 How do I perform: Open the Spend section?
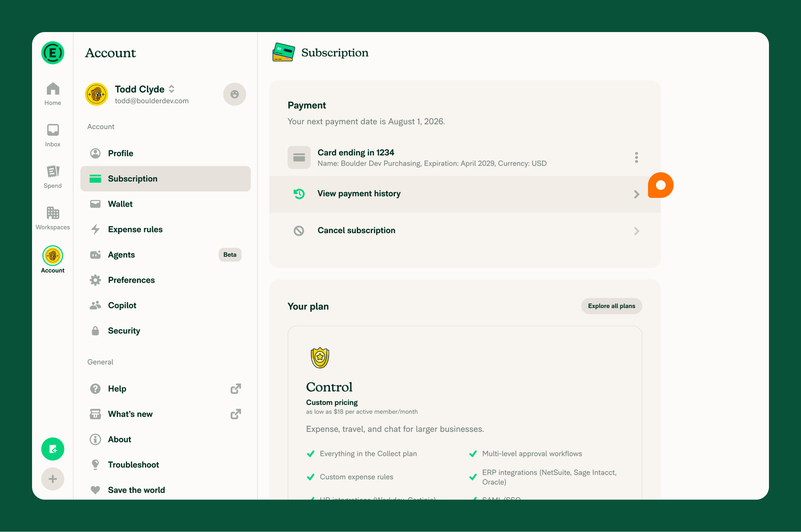coord(53,177)
